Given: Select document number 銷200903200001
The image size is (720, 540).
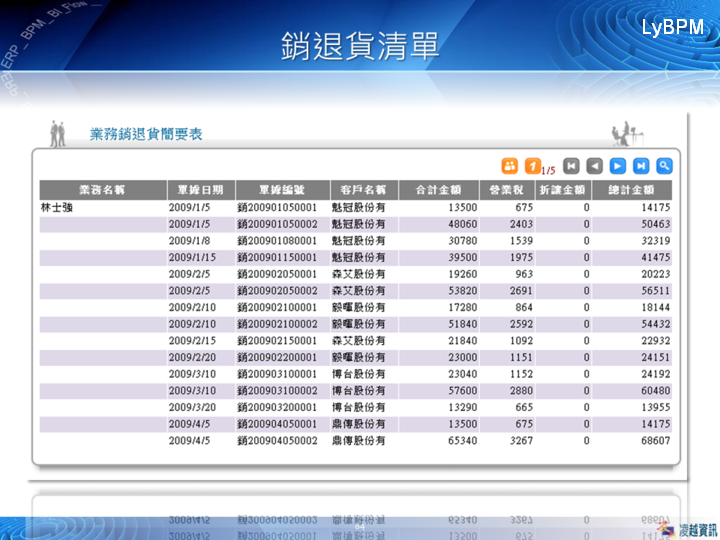Looking at the screenshot, I should click(x=277, y=407).
